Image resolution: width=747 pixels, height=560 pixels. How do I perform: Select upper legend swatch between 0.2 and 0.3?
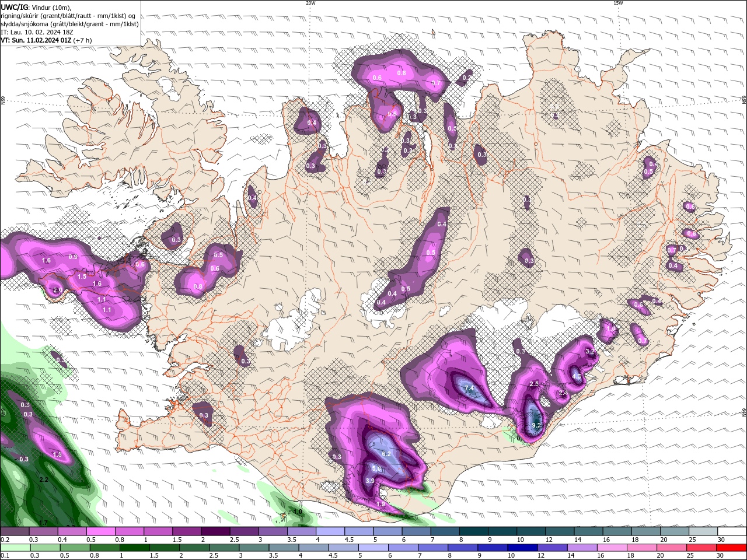[15, 531]
